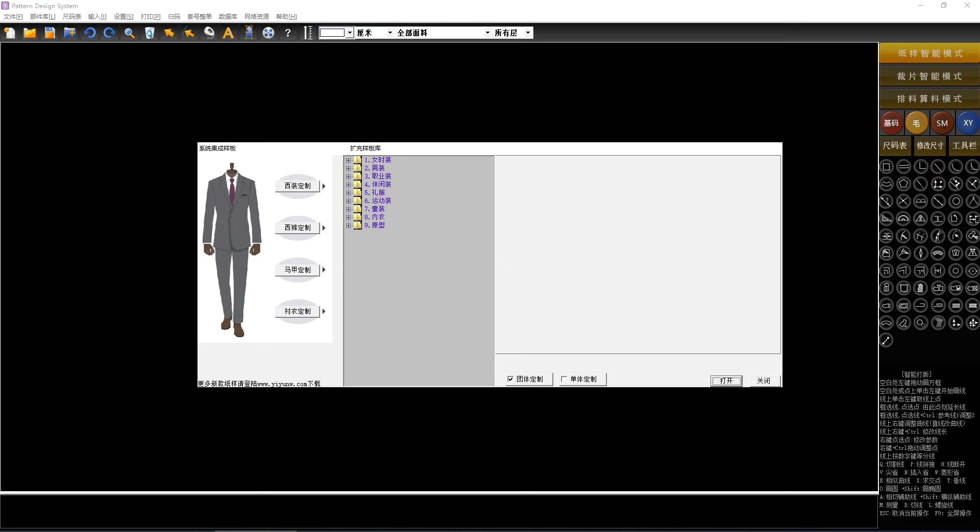Viewport: 980px width, 532px height.
Task: Select the pentagon polygon tool
Action: [903, 184]
